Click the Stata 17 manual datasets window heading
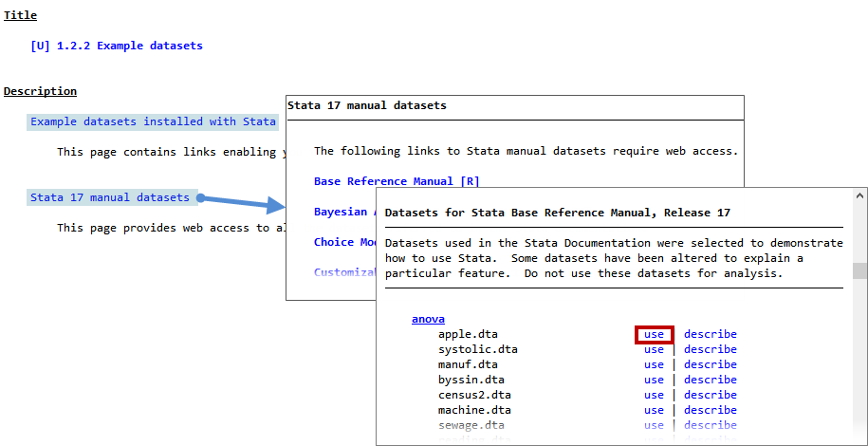The width and height of the screenshot is (868, 446). 366,105
